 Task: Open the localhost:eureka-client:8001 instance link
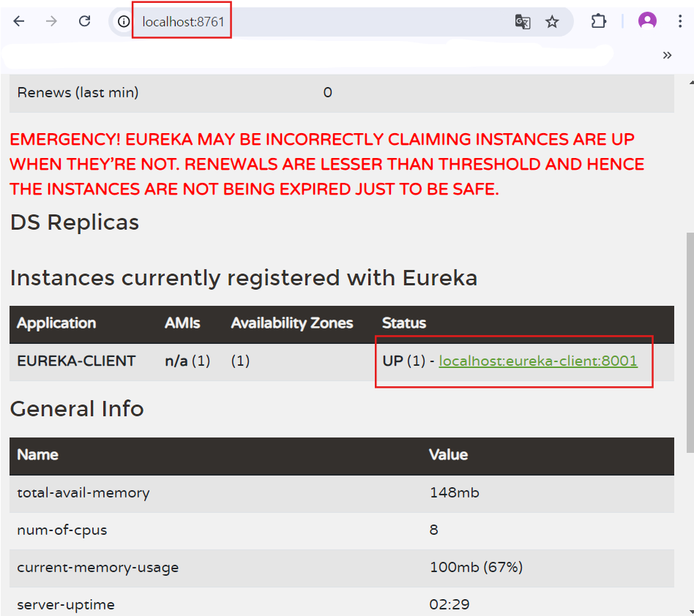pos(538,361)
